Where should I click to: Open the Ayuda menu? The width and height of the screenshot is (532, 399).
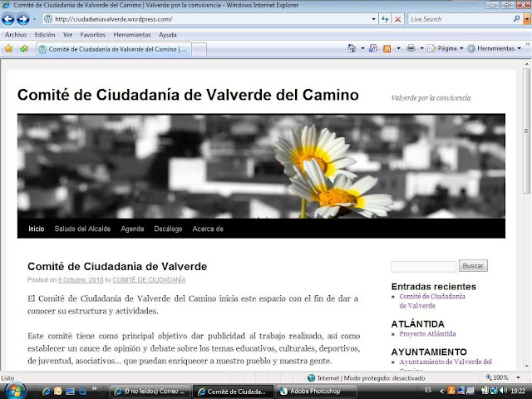coord(168,35)
